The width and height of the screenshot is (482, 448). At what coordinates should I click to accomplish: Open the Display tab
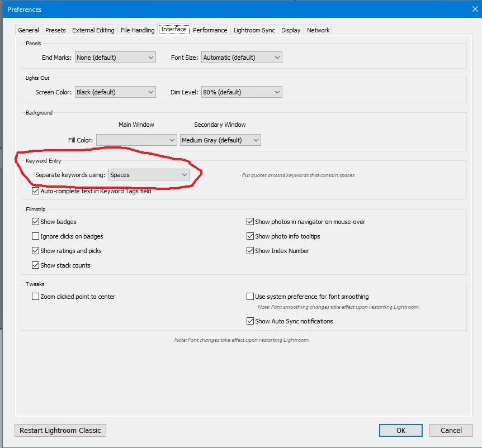click(291, 30)
